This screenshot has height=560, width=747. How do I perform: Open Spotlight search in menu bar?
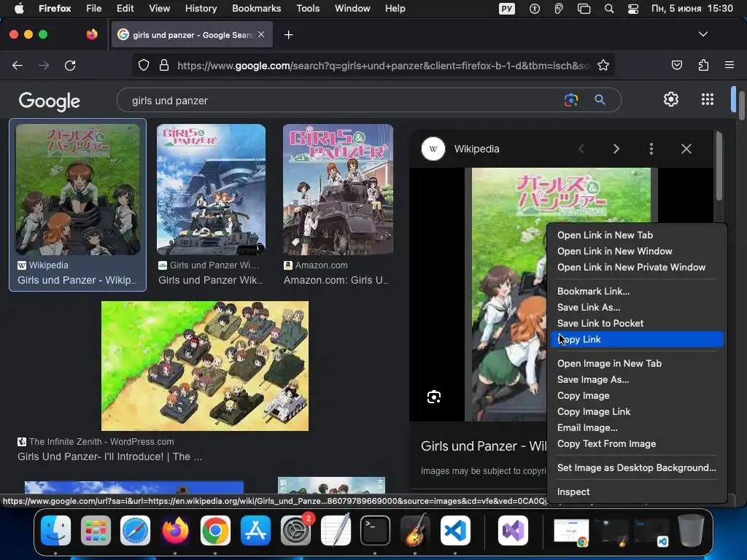609,8
